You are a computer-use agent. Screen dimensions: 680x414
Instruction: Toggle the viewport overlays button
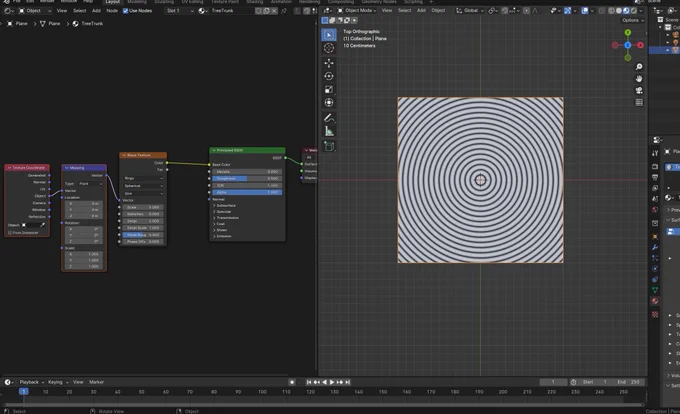point(585,10)
